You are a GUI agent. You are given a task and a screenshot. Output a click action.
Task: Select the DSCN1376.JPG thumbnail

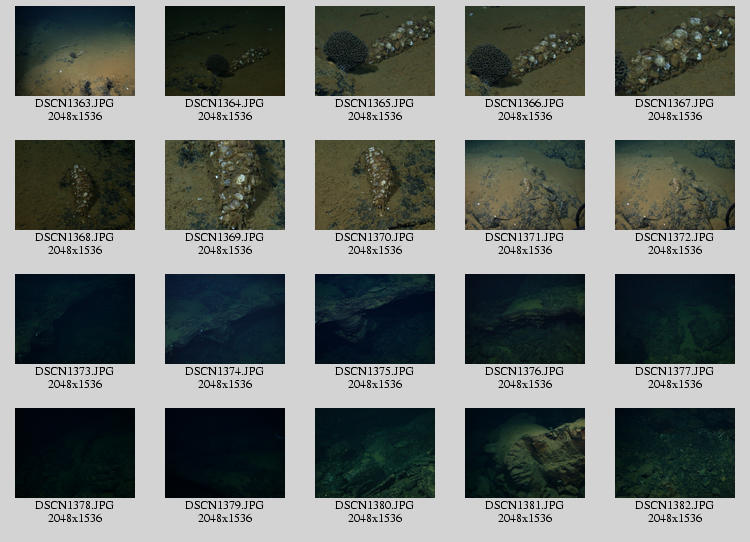pyautogui.click(x=525, y=319)
